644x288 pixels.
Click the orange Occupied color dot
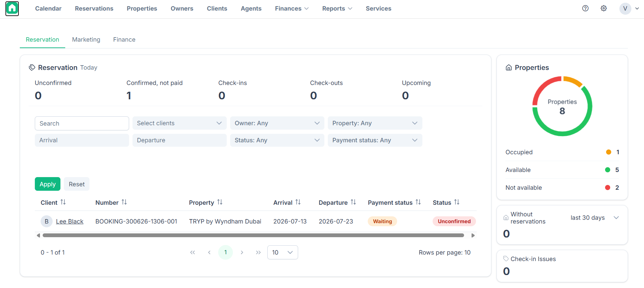pos(608,152)
